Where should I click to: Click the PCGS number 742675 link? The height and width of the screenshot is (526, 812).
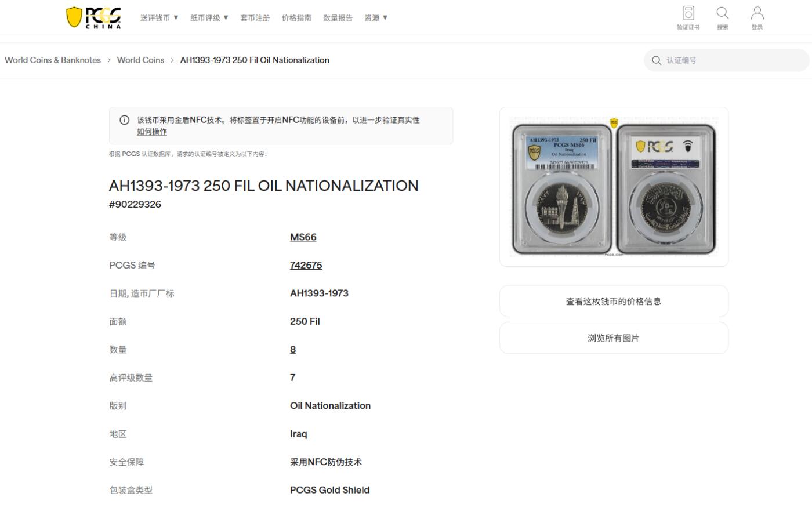[306, 265]
